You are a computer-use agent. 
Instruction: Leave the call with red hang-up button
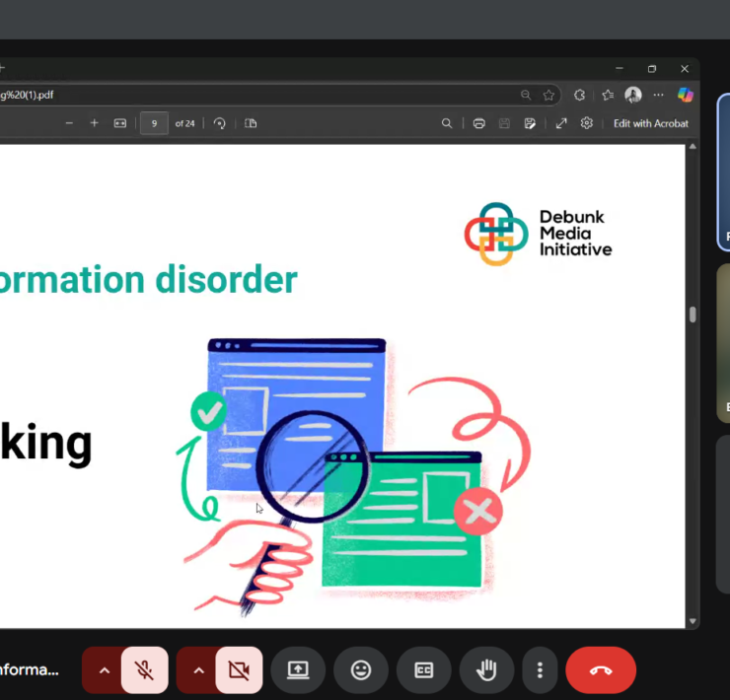coord(601,670)
